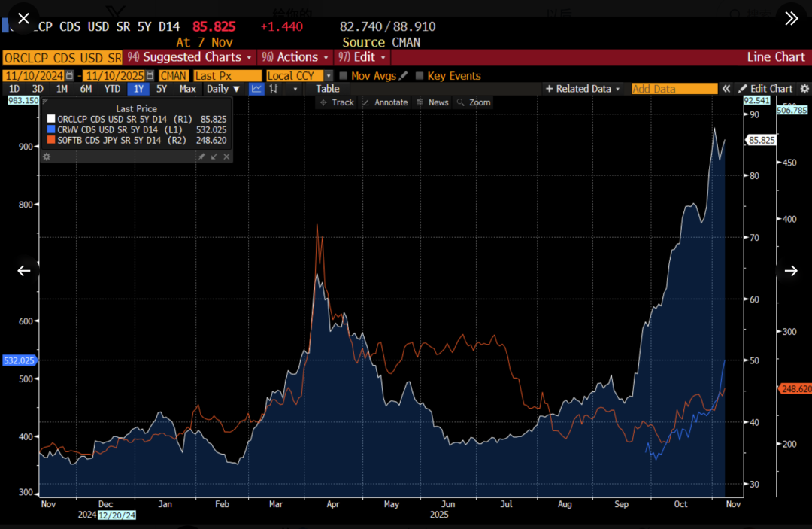
Task: Show News on the chart
Action: click(x=432, y=102)
